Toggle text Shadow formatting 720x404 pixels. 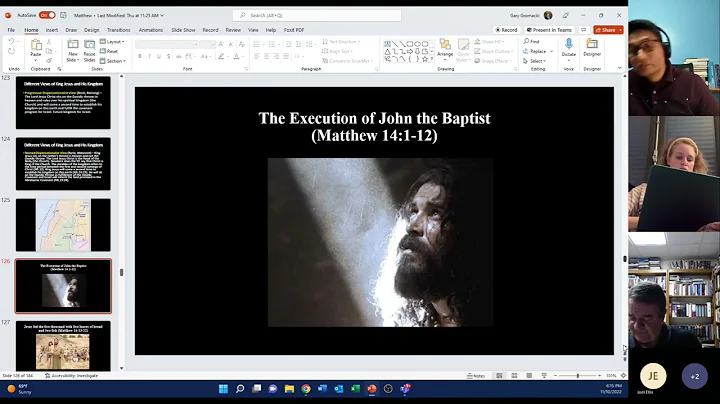coord(169,56)
